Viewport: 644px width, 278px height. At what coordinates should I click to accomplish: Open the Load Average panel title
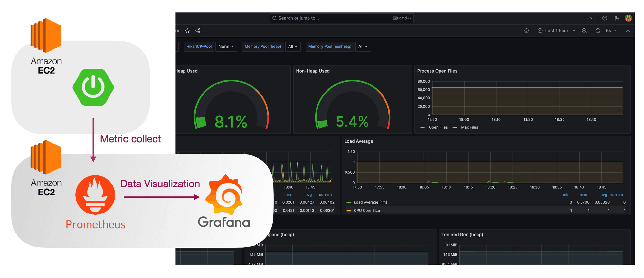tap(358, 141)
